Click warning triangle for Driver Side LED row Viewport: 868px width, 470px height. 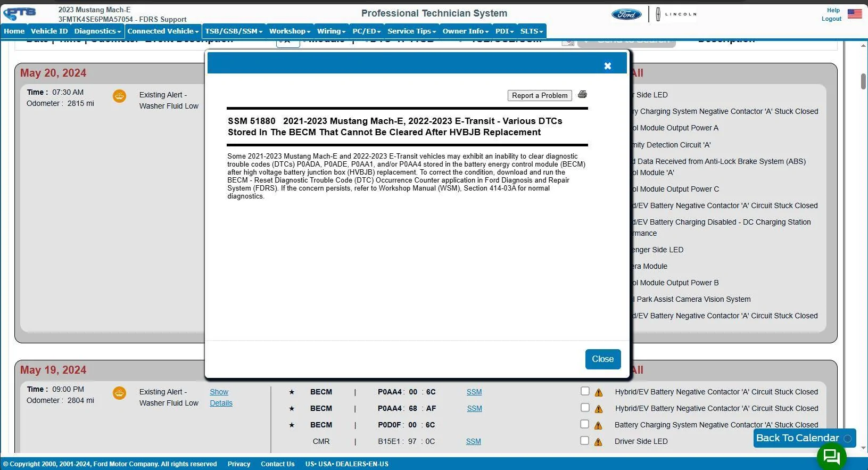(x=598, y=442)
